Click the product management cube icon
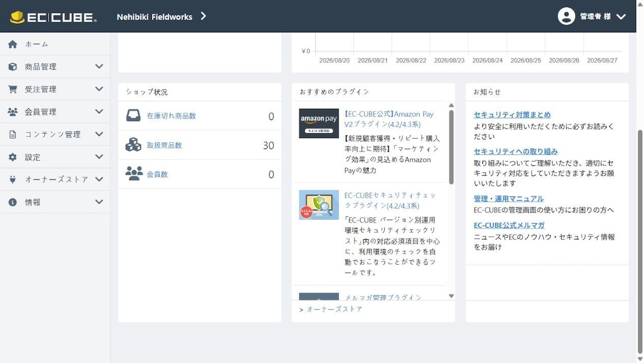 click(x=13, y=67)
